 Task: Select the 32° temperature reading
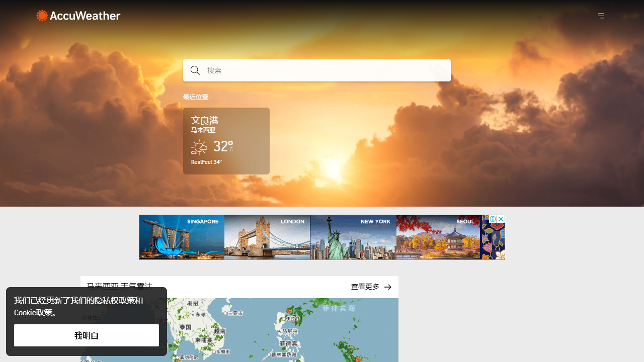223,146
